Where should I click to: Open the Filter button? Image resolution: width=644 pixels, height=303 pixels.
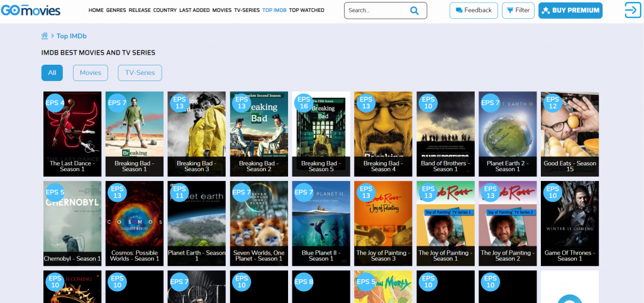pos(518,11)
